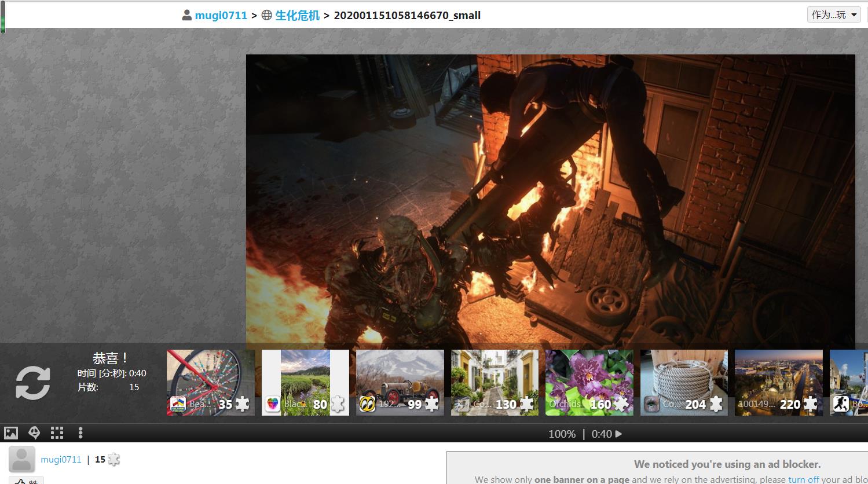Click the mugi0711 avatar image

[22, 460]
